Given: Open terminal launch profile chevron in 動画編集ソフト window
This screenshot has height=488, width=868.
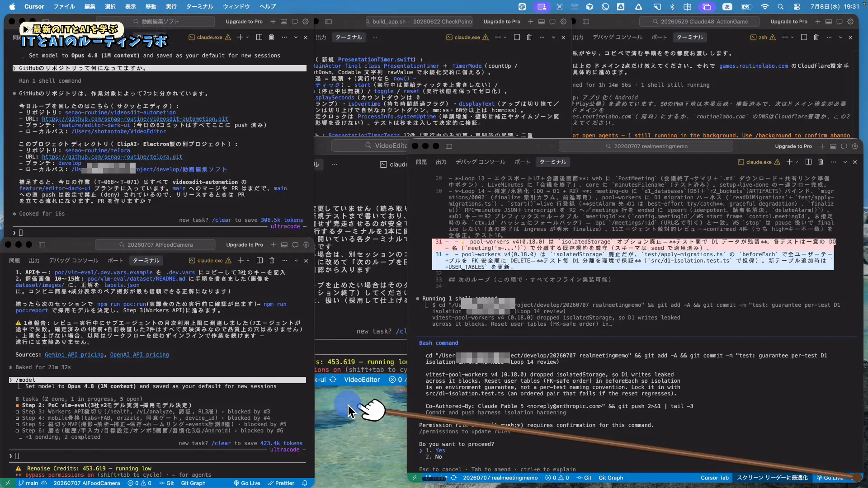Looking at the screenshot, I should coord(247,37).
